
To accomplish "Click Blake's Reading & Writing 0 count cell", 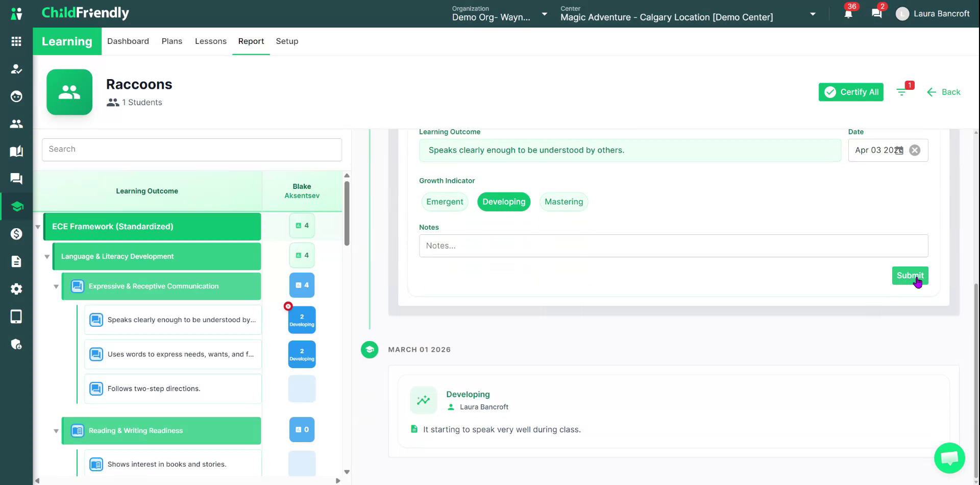I will 302,430.
